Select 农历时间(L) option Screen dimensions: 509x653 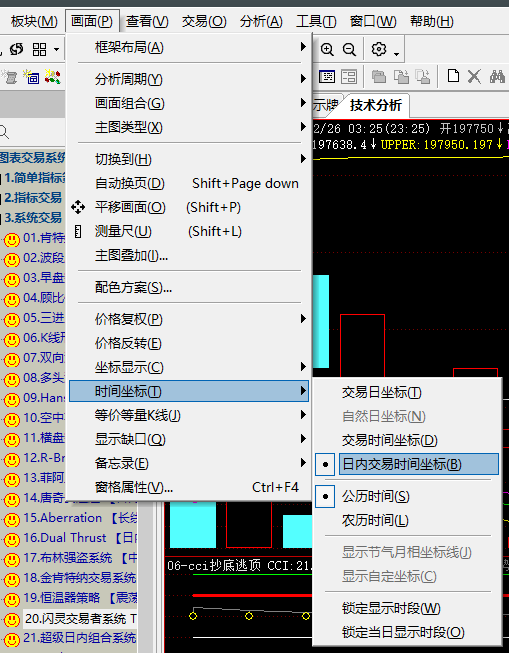[x=407, y=520]
